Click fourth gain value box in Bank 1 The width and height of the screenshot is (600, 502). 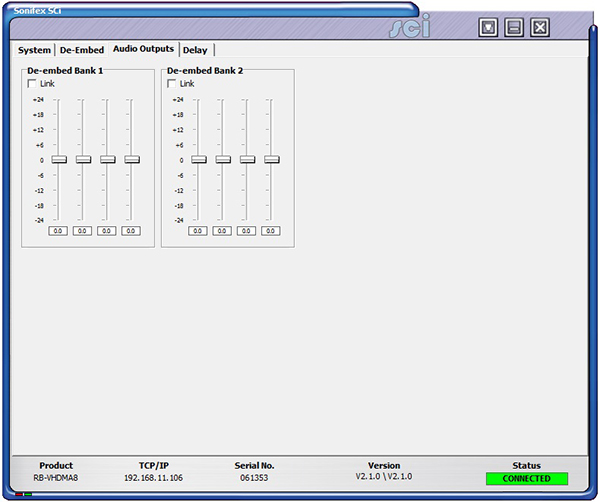pos(131,231)
